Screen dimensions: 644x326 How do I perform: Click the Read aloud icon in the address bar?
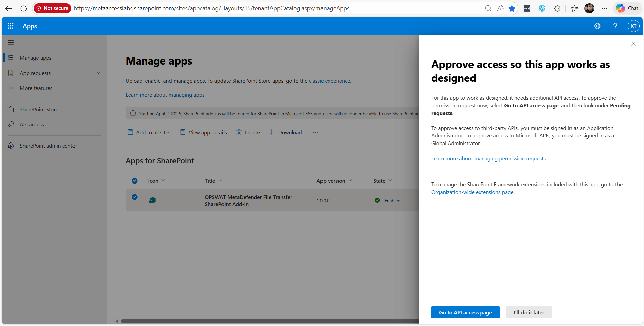click(x=500, y=8)
